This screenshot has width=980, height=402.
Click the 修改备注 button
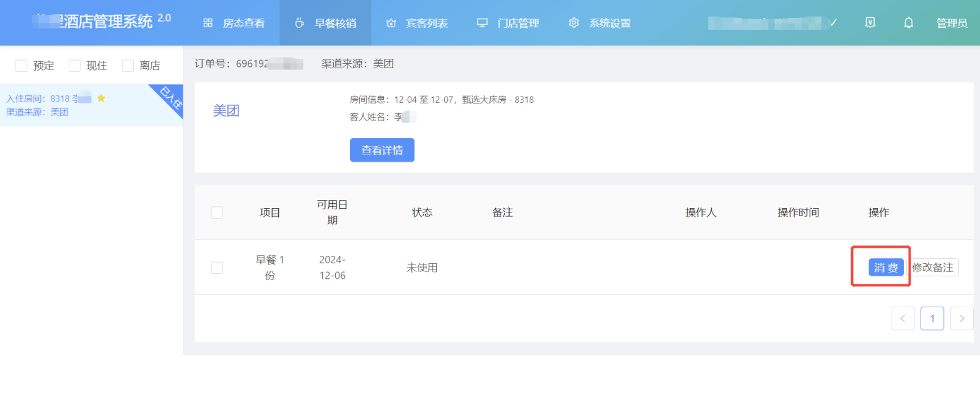click(x=933, y=268)
